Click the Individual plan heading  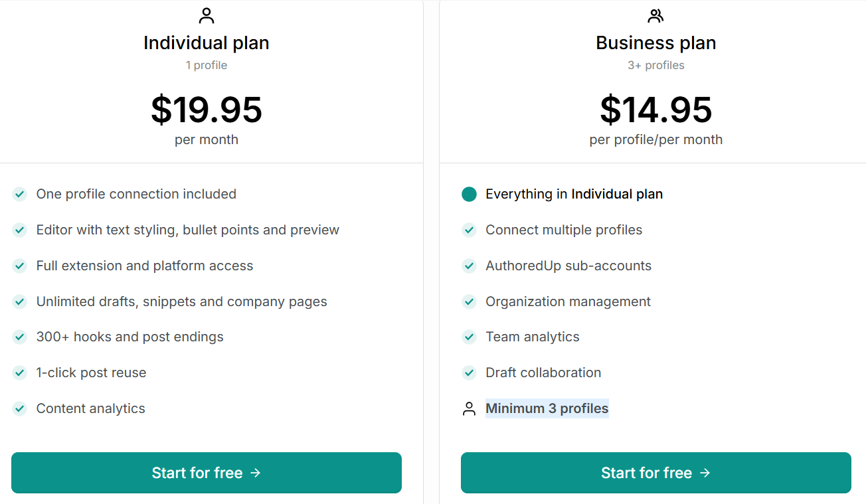click(207, 42)
